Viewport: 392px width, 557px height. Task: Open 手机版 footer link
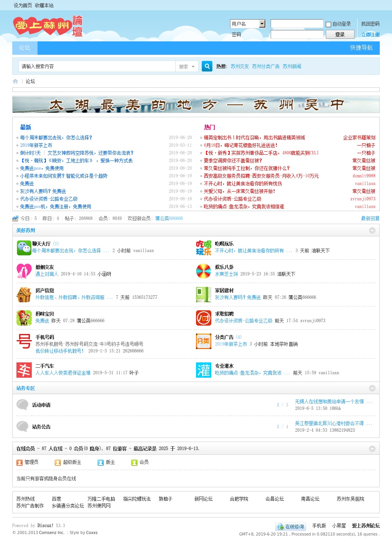[319, 526]
